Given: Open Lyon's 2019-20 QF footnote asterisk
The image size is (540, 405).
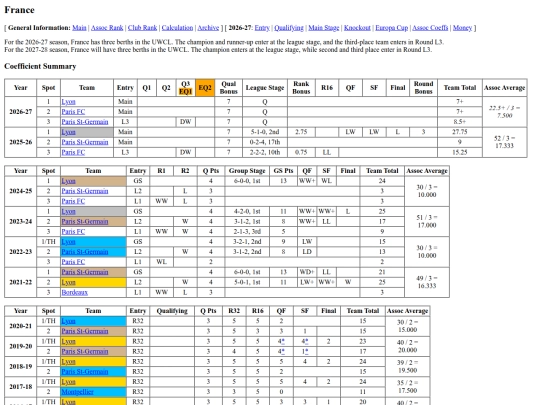Looking at the screenshot, I should coord(283,341).
